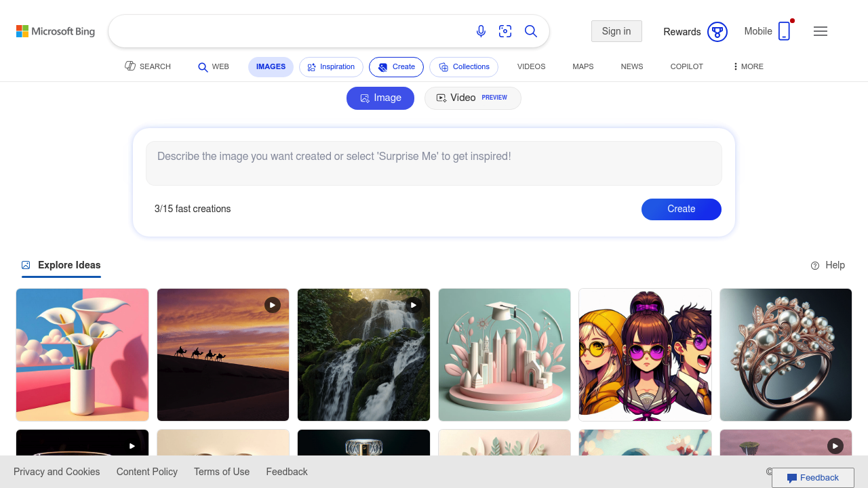Viewport: 868px width, 488px height.
Task: Go to the Inspiration tab
Action: click(331, 66)
